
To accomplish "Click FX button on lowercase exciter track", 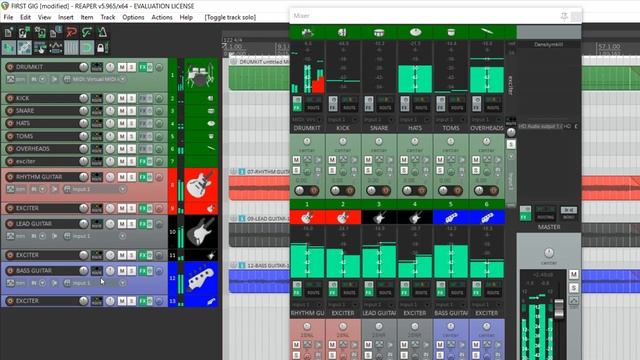I will pos(142,161).
